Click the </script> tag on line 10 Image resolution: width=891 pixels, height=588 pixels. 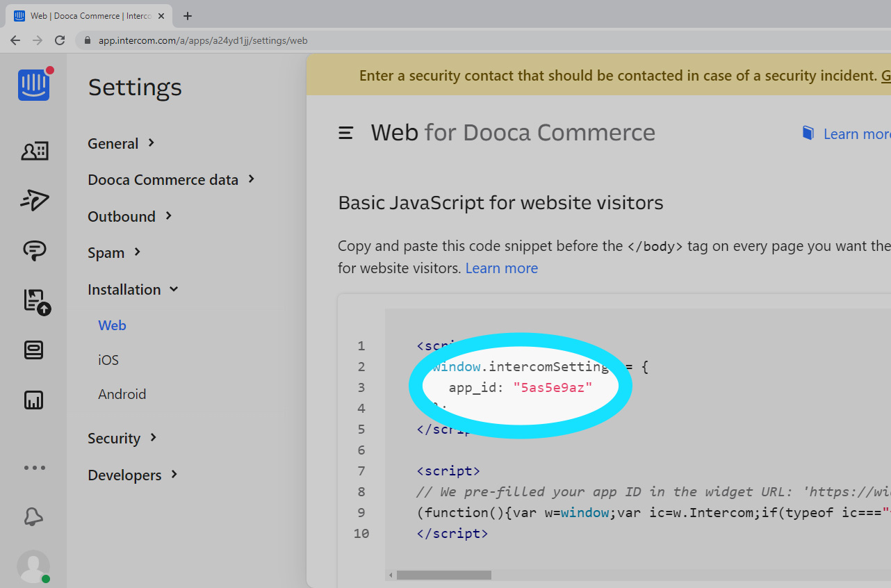[452, 533]
